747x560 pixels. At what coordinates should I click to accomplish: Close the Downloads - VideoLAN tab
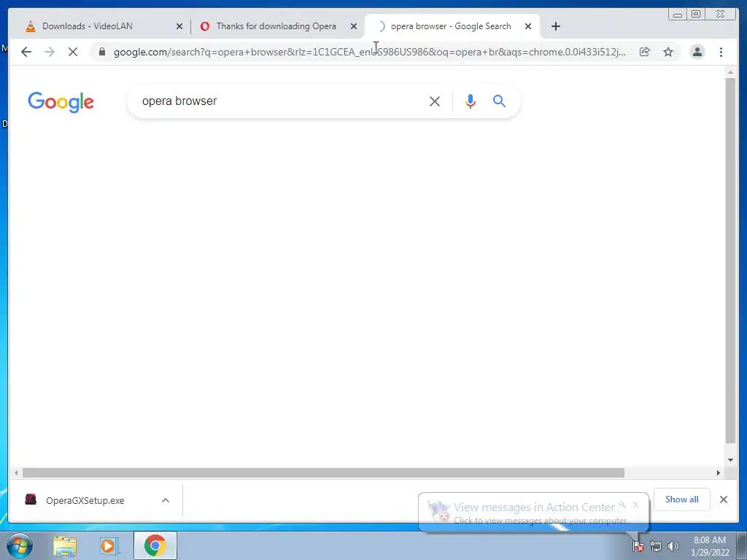coord(179,26)
